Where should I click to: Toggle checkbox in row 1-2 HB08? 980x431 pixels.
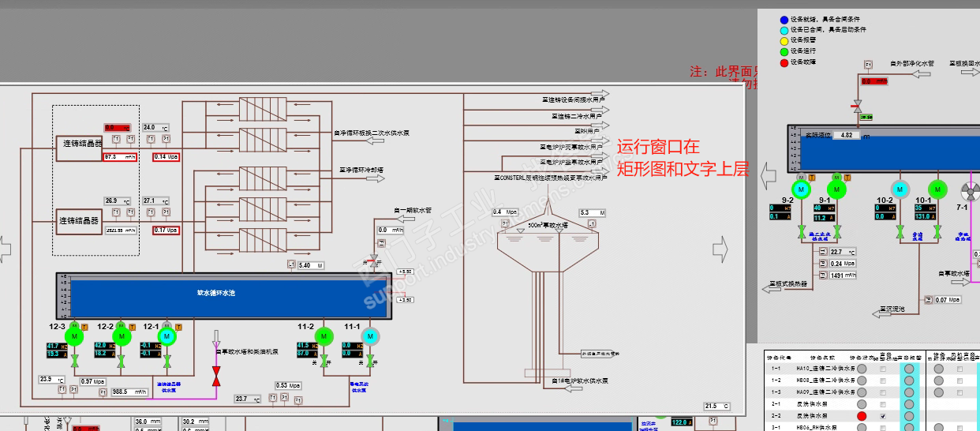[882, 380]
